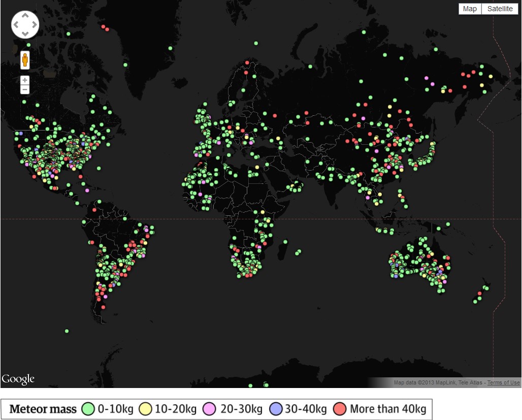522x420 pixels.
Task: Click the Google logo on the map
Action: [x=18, y=379]
